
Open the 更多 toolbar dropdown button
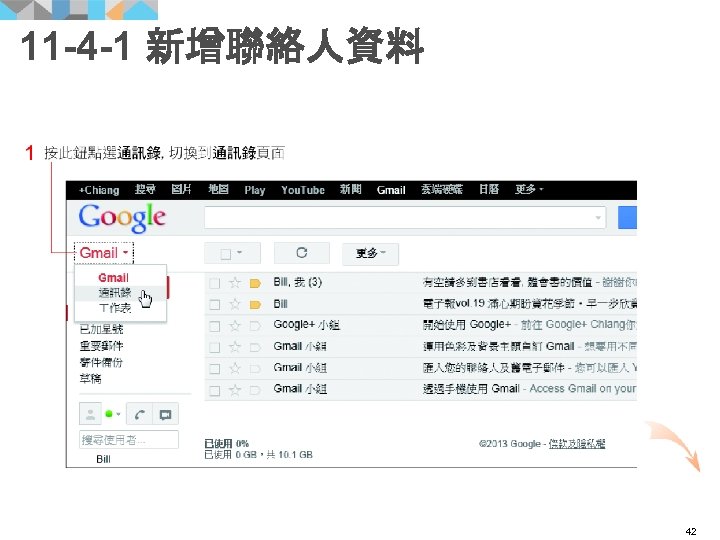pyautogui.click(x=370, y=253)
